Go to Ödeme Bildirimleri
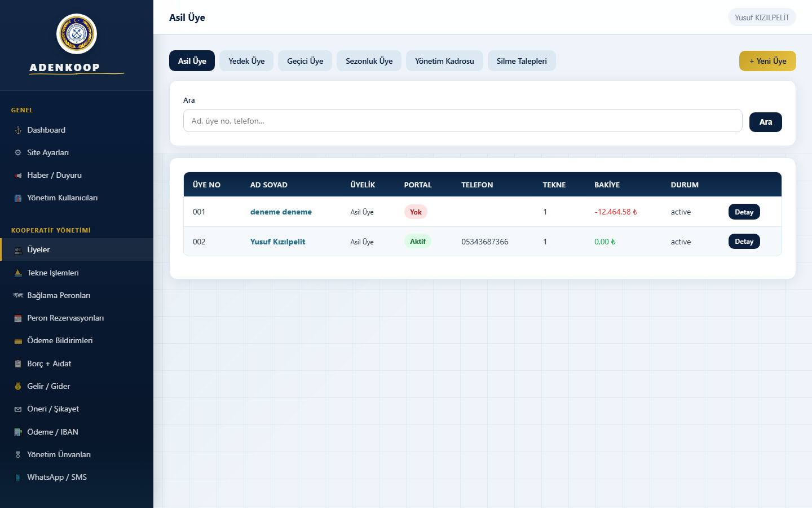Viewport: 812px width, 508px height. (x=77, y=340)
